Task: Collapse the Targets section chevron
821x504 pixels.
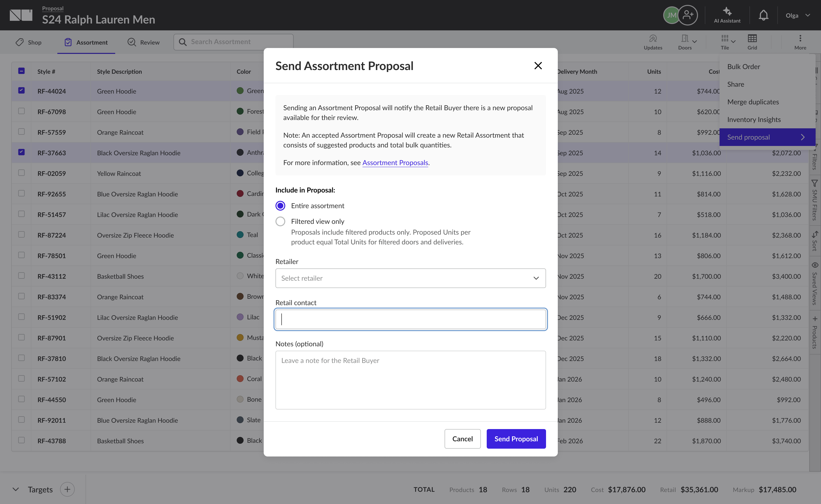Action: click(15, 489)
